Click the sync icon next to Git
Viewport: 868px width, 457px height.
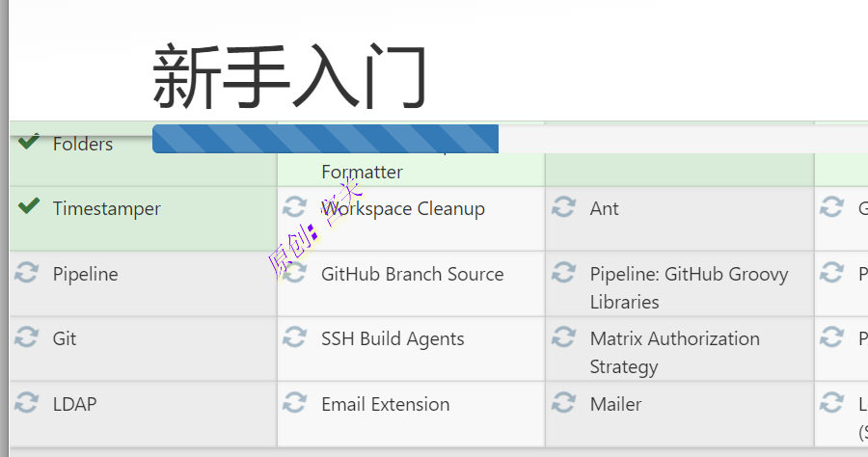click(27, 338)
